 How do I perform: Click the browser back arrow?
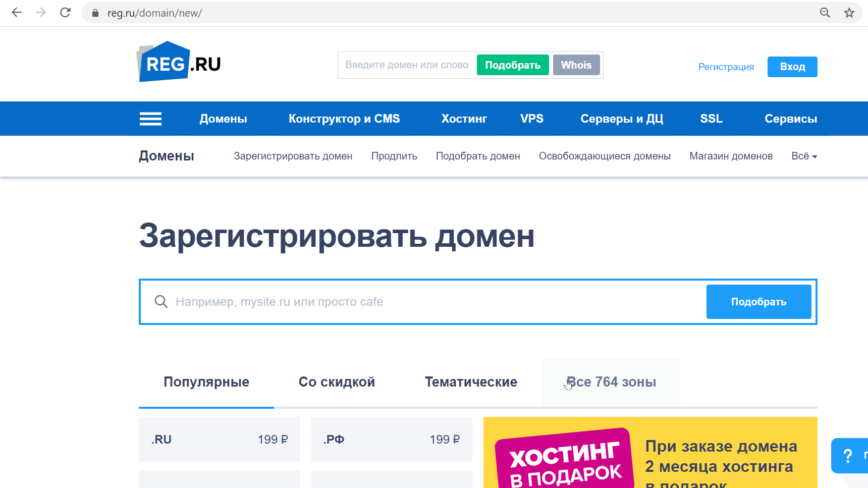click(17, 13)
